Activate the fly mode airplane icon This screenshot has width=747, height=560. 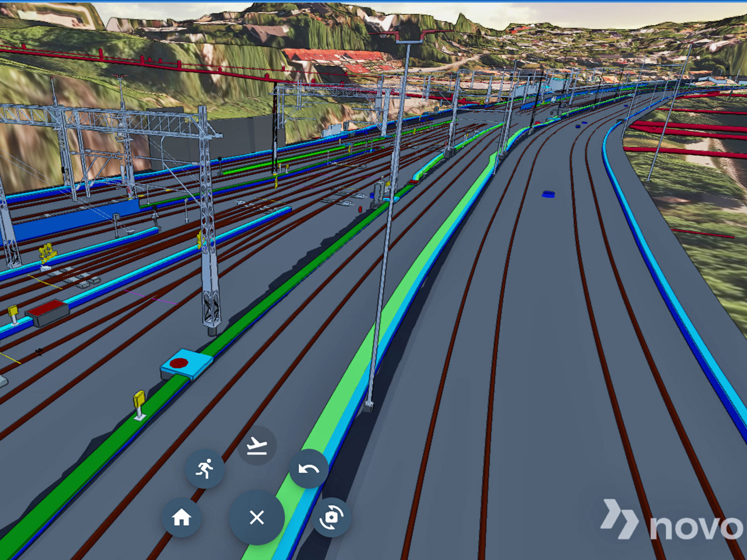click(x=257, y=446)
